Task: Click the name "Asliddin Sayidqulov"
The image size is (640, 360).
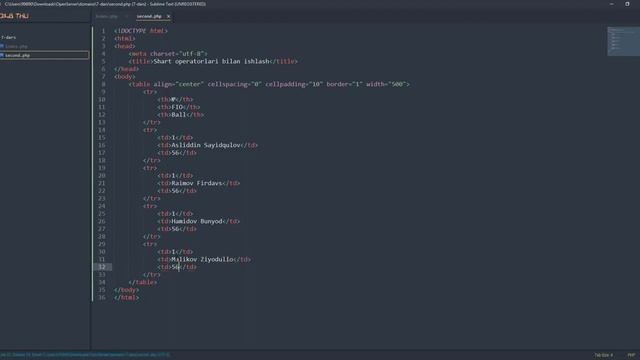Action: (x=206, y=145)
